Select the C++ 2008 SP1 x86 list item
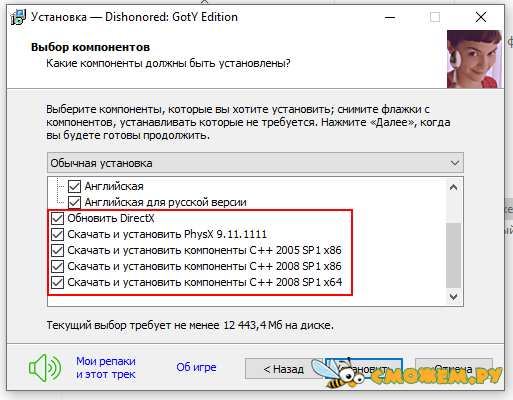Viewport: 513px width, 400px height. (204, 266)
